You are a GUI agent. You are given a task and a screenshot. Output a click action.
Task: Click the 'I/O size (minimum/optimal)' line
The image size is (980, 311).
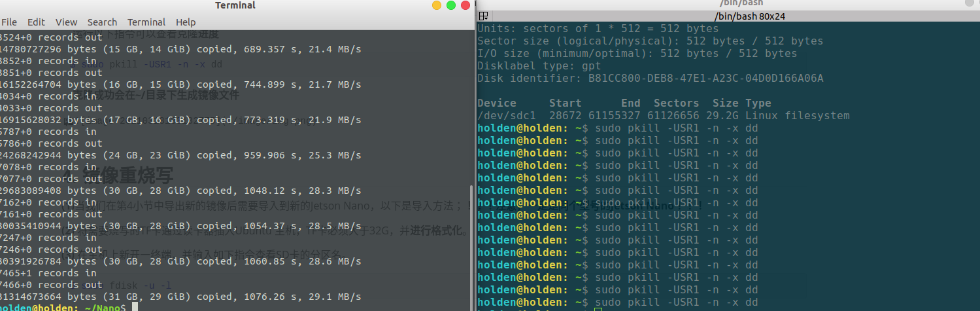tap(637, 53)
